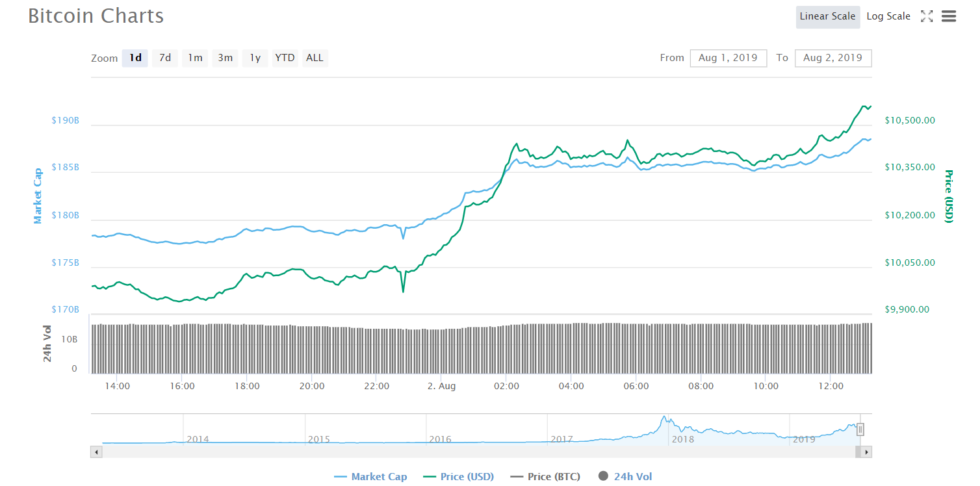
Task: Click the navigator scrollbar left arrow
Action: point(96,452)
